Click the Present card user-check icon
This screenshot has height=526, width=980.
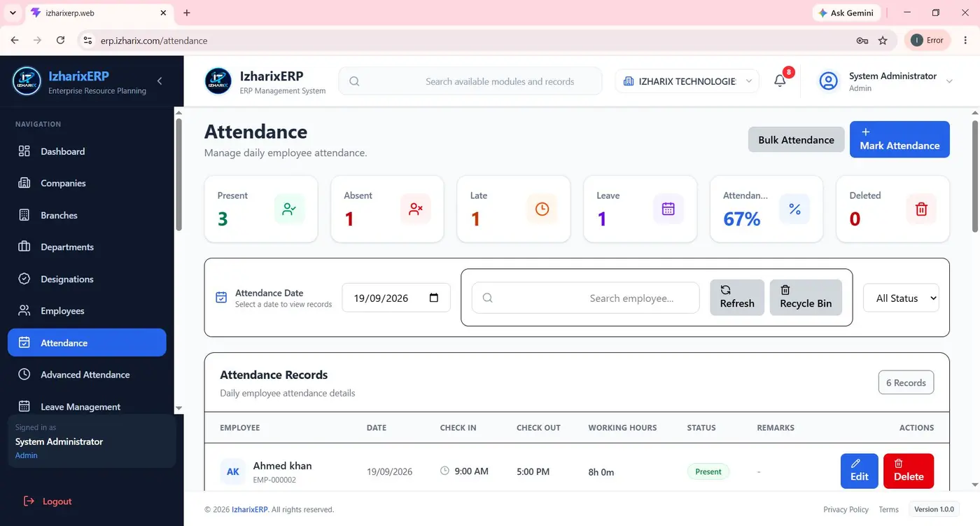pyautogui.click(x=289, y=209)
